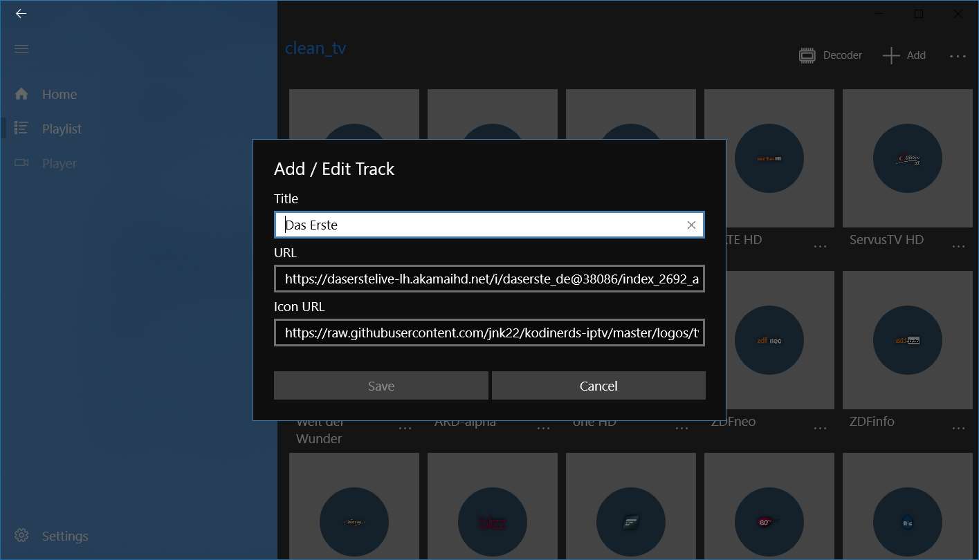Viewport: 979px width, 560px height.
Task: Open more options for one HD
Action: click(681, 429)
